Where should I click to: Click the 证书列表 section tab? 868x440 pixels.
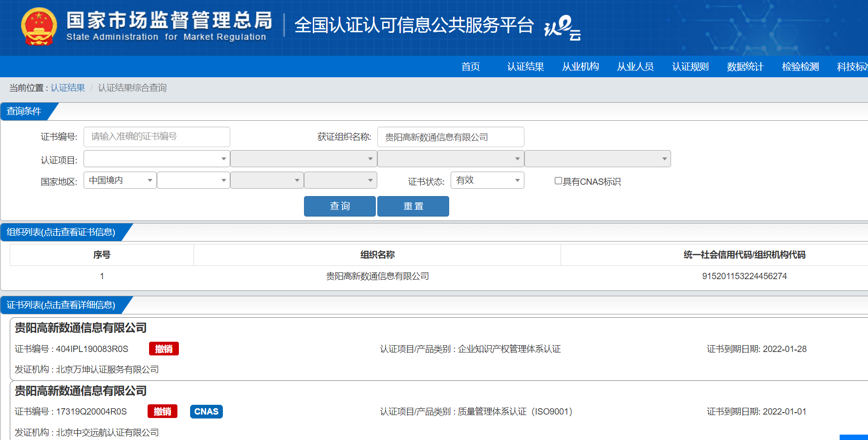coord(61,305)
